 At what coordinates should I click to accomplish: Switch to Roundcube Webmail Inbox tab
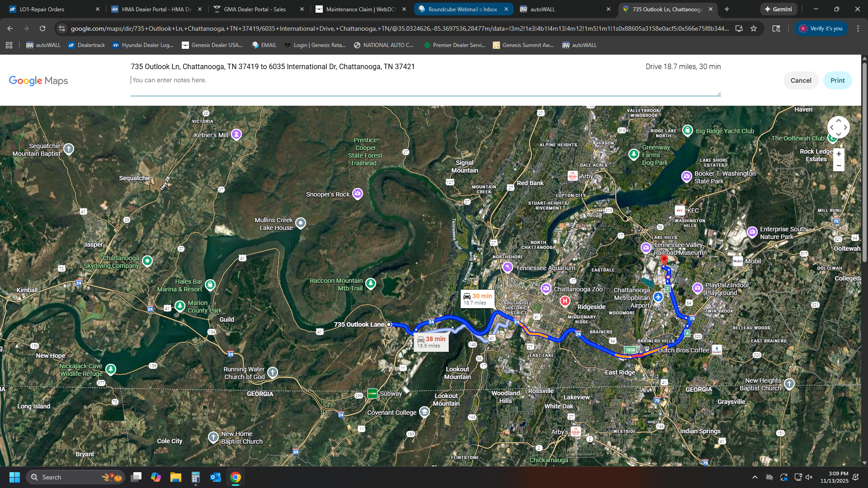pos(462,9)
